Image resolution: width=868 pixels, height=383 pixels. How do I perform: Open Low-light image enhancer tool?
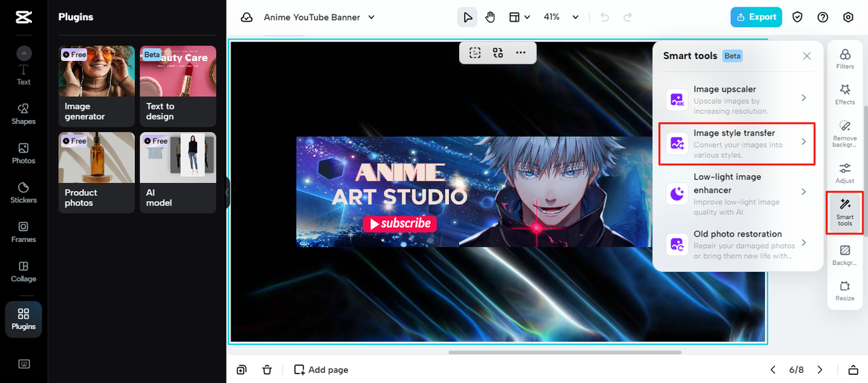(738, 193)
